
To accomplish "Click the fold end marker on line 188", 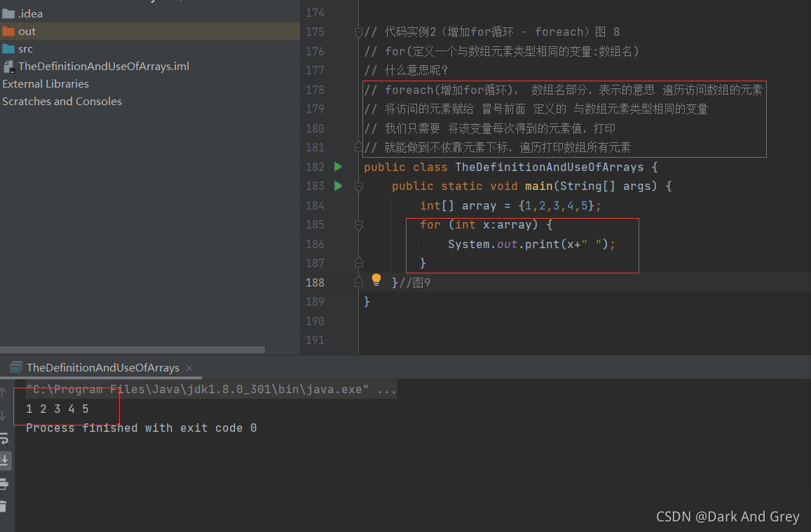I will pos(358,282).
